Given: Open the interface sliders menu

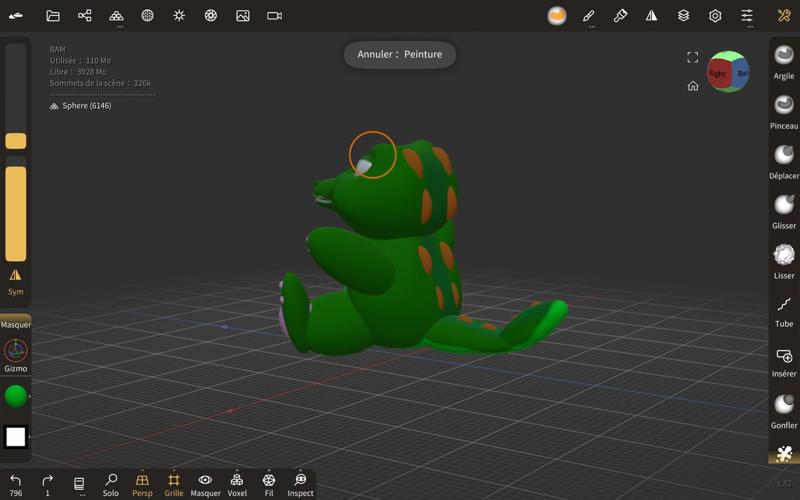Looking at the screenshot, I should coord(747,16).
